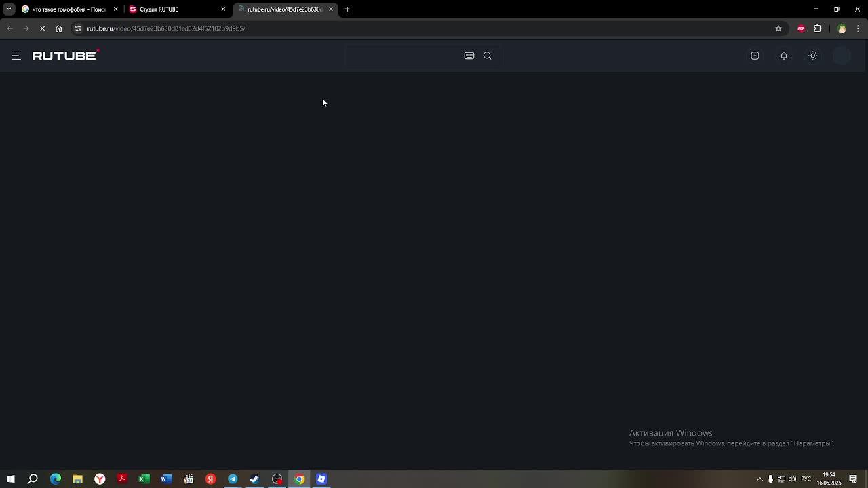Open the blue square app on the taskbar

321,479
